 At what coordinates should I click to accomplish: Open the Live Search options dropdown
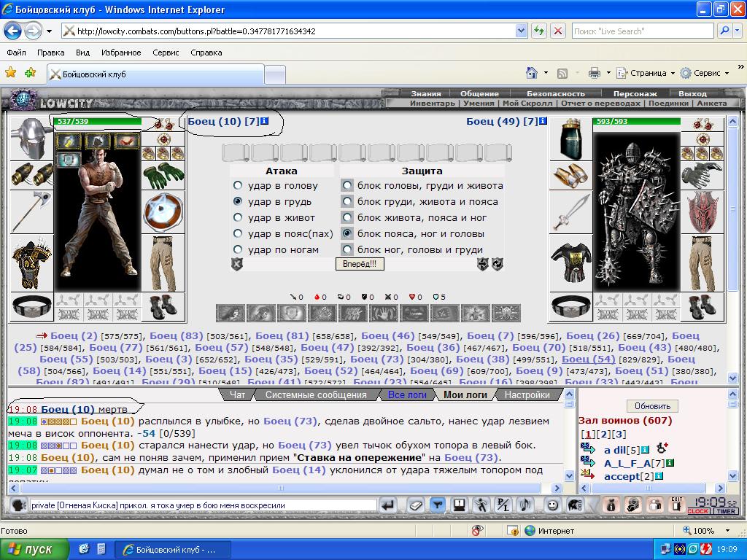pos(737,31)
